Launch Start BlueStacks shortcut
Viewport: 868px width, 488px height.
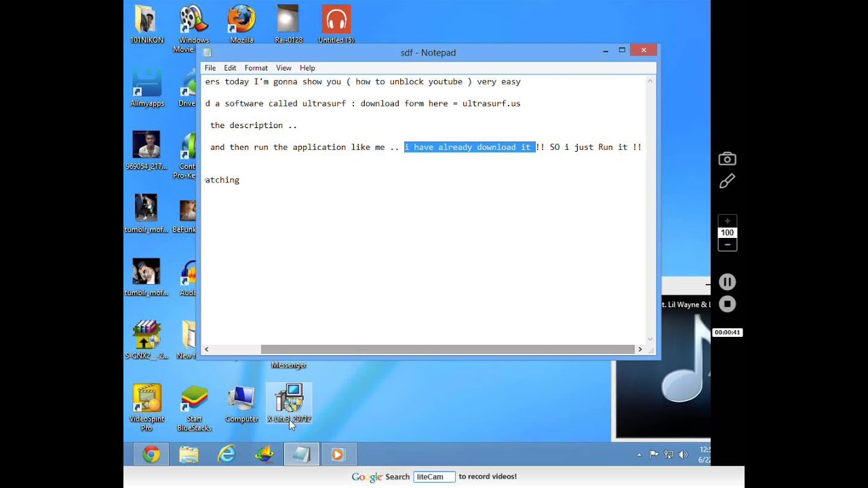(x=194, y=407)
